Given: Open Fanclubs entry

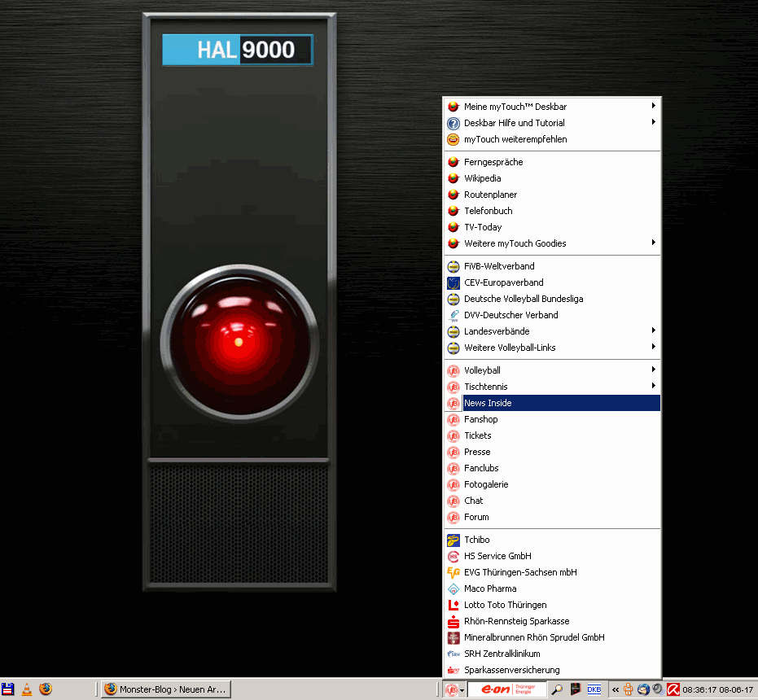Looking at the screenshot, I should [x=552, y=468].
